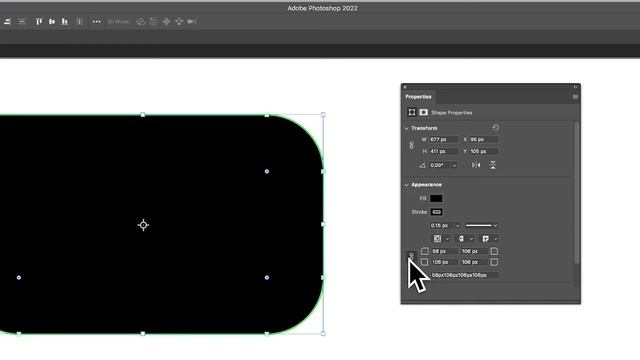The width and height of the screenshot is (640, 360).
Task: Collapse the Appearance section
Action: pyautogui.click(x=407, y=185)
